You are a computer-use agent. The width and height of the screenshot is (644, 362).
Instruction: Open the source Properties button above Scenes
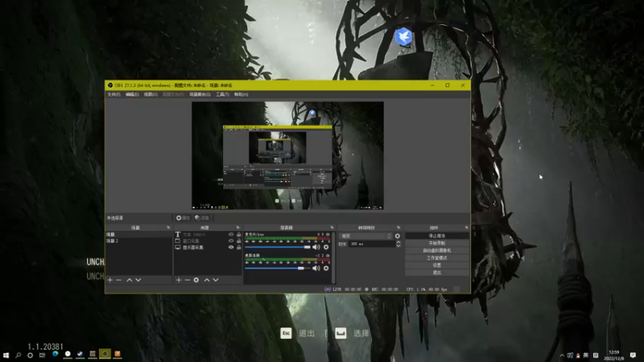pos(184,218)
